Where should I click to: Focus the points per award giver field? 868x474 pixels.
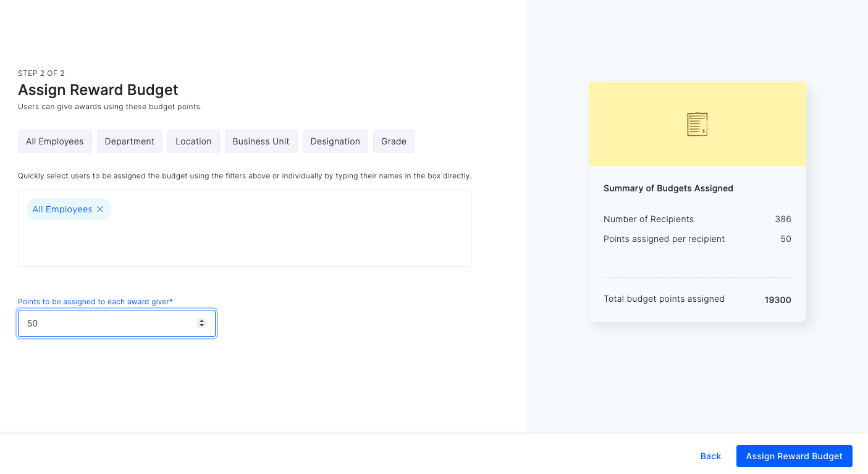point(117,323)
